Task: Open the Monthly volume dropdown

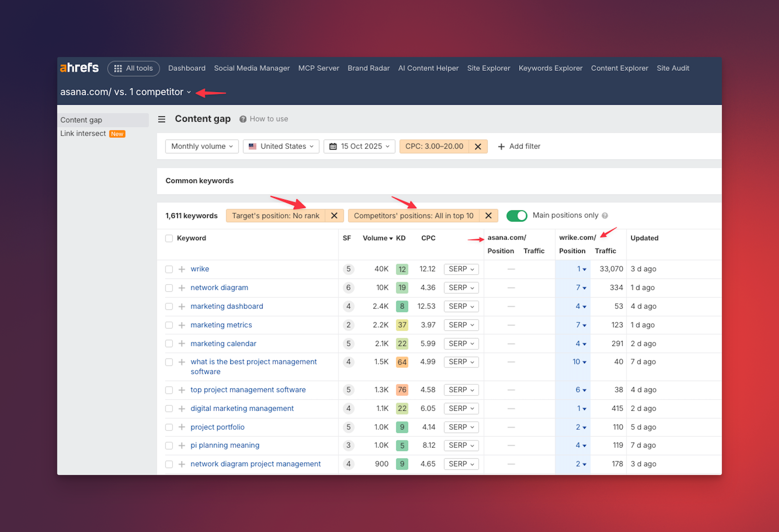Action: pos(202,146)
